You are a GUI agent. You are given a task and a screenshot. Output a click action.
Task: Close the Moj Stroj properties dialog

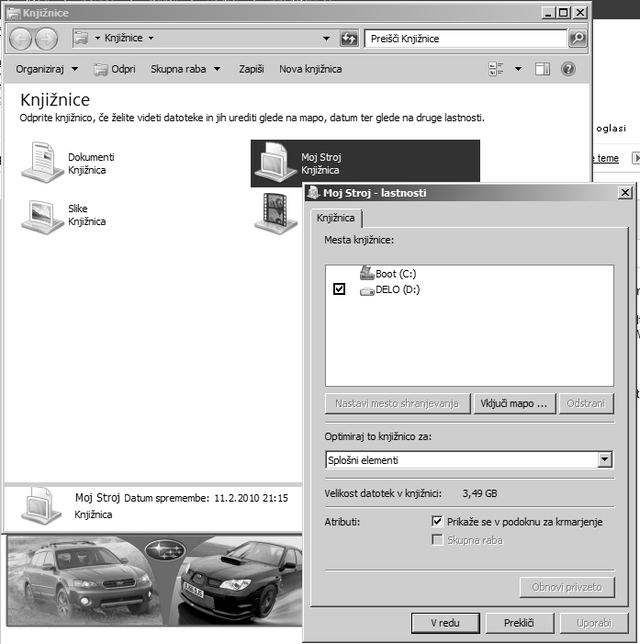[625, 192]
